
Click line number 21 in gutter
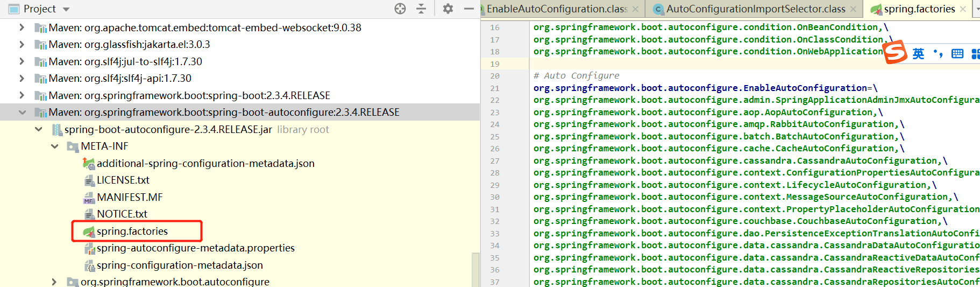tap(495, 88)
